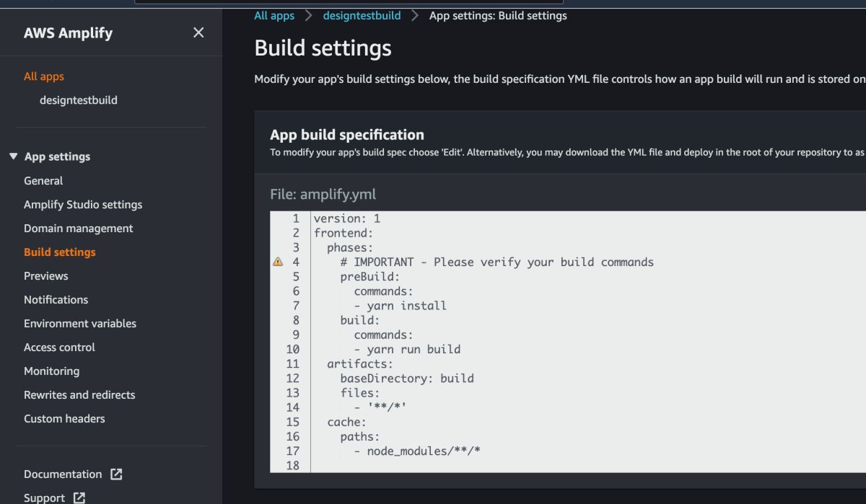
Task: Click the 'artifacts:' line in editor
Action: [360, 363]
